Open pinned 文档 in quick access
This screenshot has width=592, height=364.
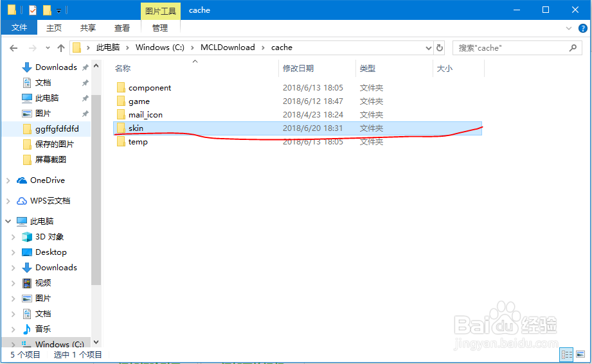pos(42,83)
